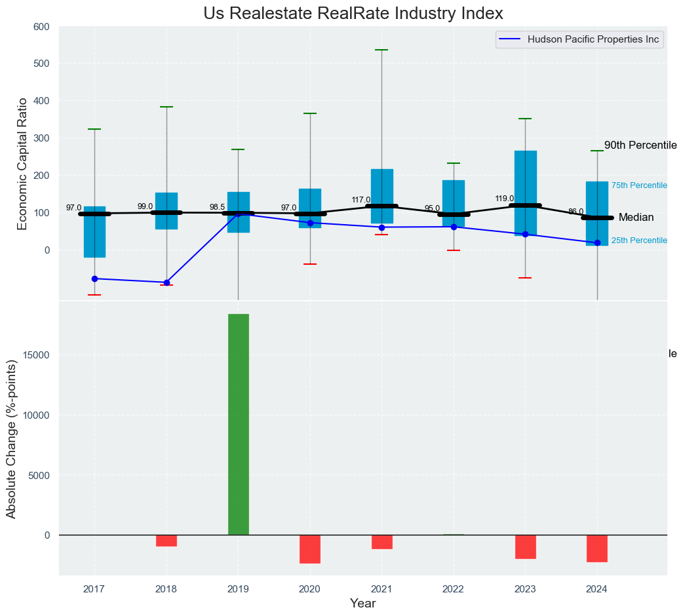The width and height of the screenshot is (683, 616).
Task: Click the 75th Percentile annotation
Action: [639, 186]
